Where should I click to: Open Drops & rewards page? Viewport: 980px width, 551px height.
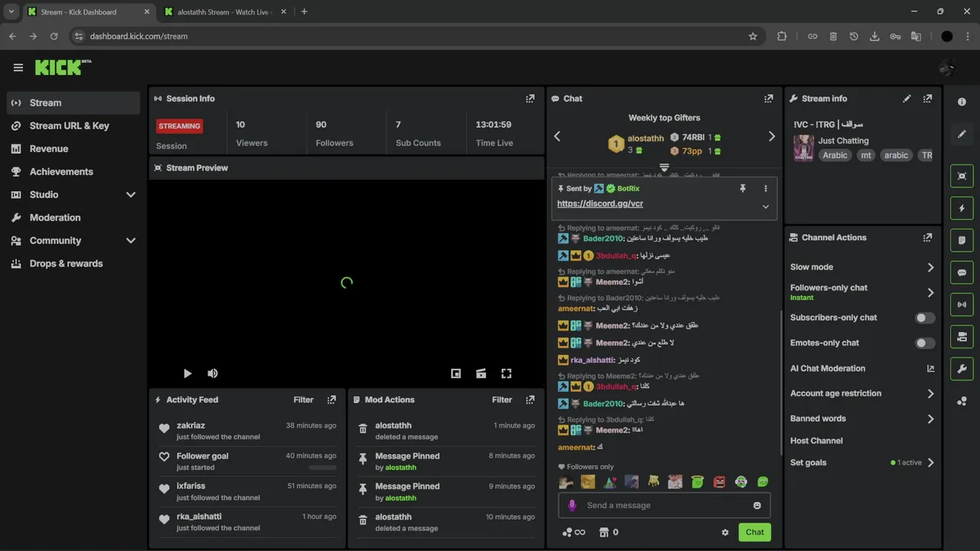tap(73, 263)
